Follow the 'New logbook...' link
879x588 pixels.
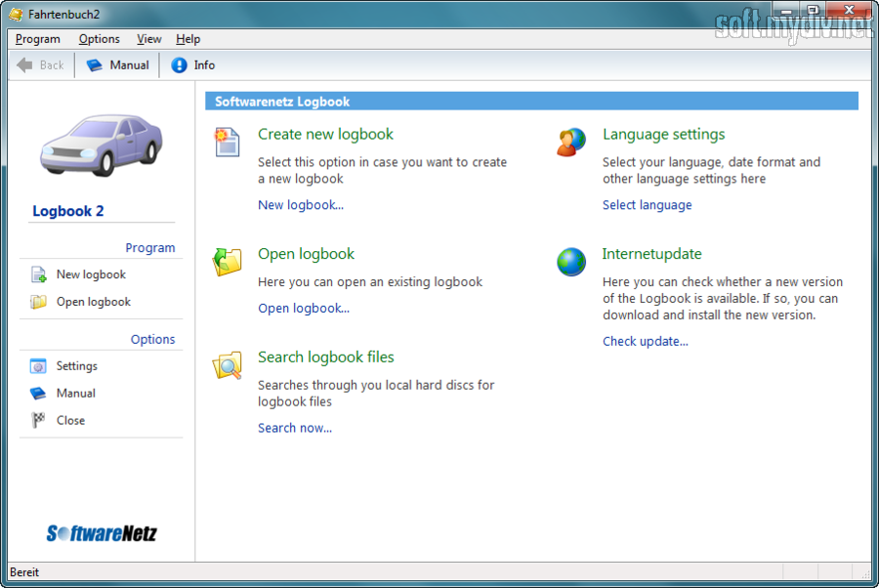tap(301, 205)
